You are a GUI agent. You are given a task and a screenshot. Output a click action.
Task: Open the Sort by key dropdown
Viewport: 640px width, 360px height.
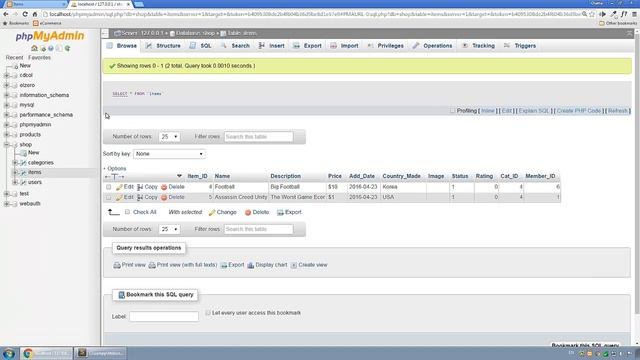point(169,154)
